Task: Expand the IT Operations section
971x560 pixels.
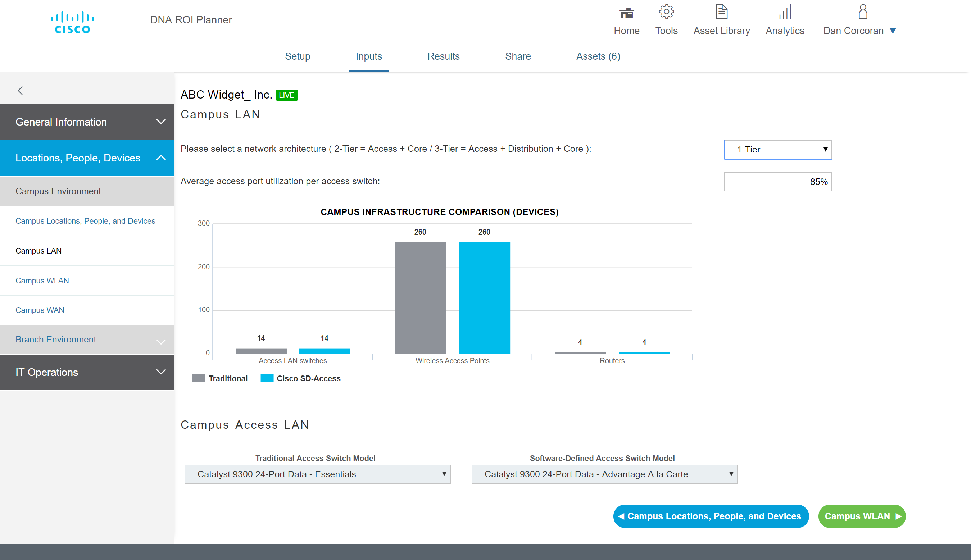Action: coord(87,372)
